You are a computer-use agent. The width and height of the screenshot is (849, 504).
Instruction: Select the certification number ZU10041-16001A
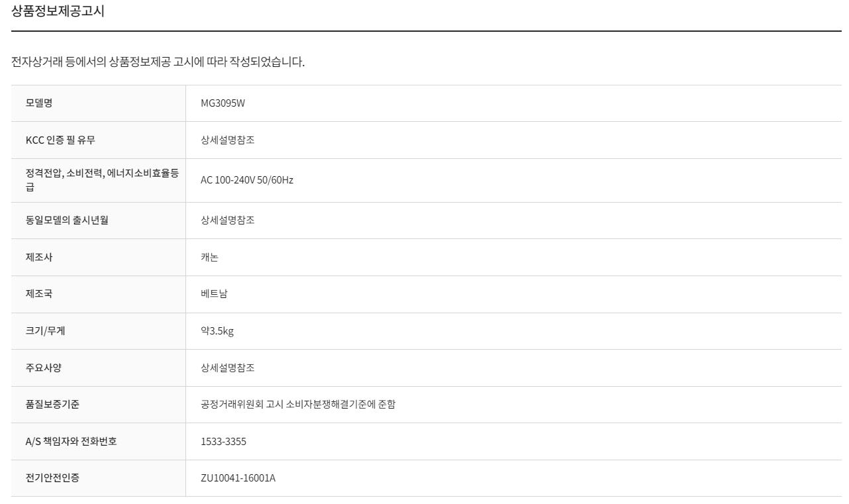pos(238,478)
